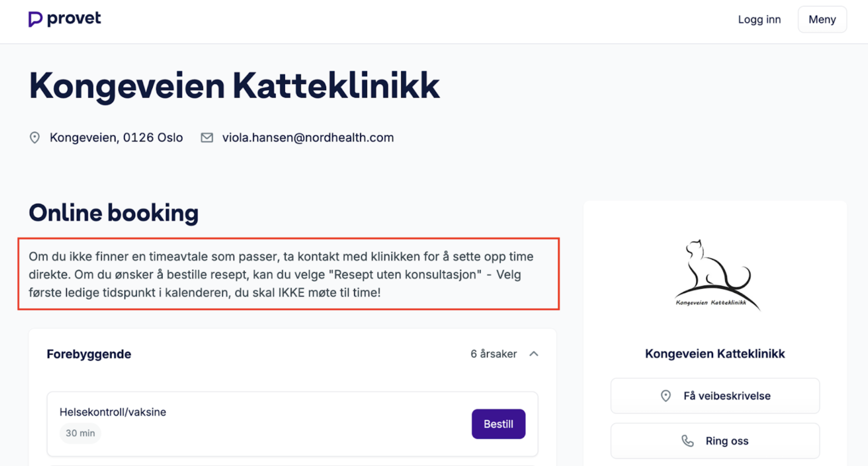Click the Kongeveien, 0126 Oslo address
The height and width of the screenshot is (466, 868).
[x=116, y=138]
